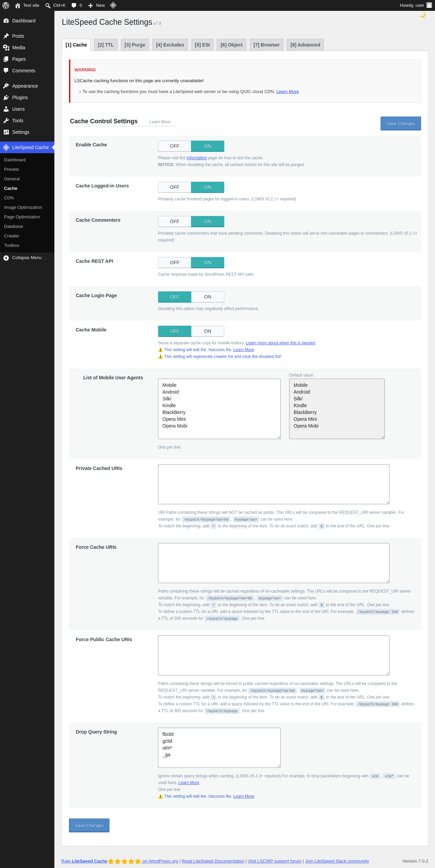Set Cache Login Page to OFF
This screenshot has height=868, width=435.
(175, 297)
